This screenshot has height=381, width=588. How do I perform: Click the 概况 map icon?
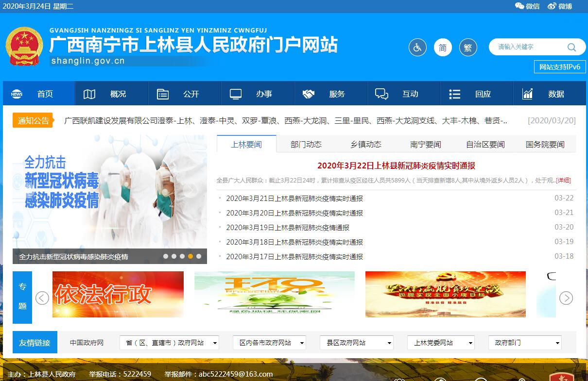[x=89, y=94]
